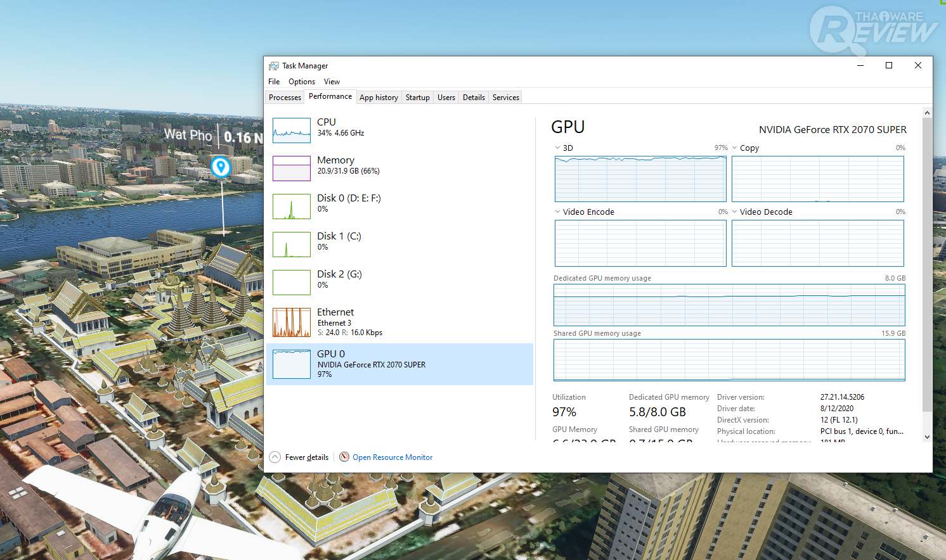The image size is (946, 560).
Task: Switch to the Processes tab
Action: pyautogui.click(x=285, y=98)
